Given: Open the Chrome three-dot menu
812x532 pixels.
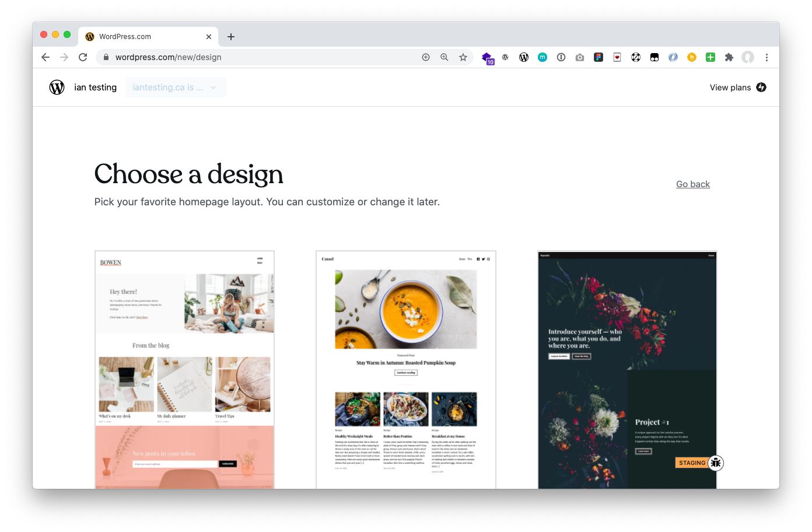Looking at the screenshot, I should [766, 57].
